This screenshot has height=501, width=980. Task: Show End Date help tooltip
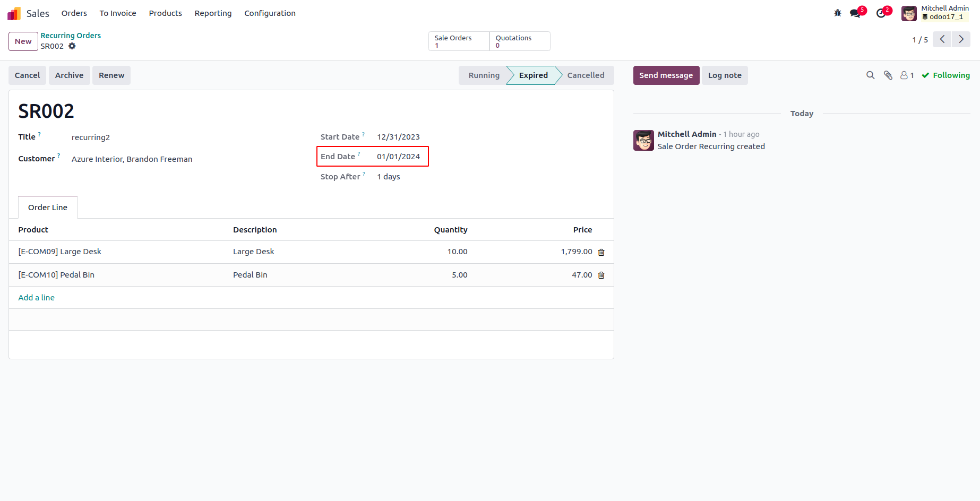coord(359,154)
